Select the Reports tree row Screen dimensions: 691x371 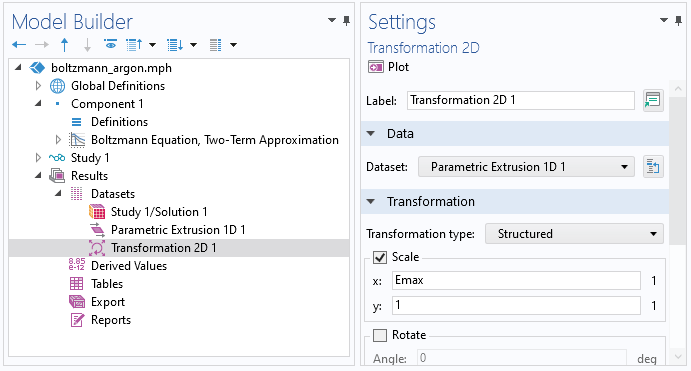pyautogui.click(x=111, y=320)
